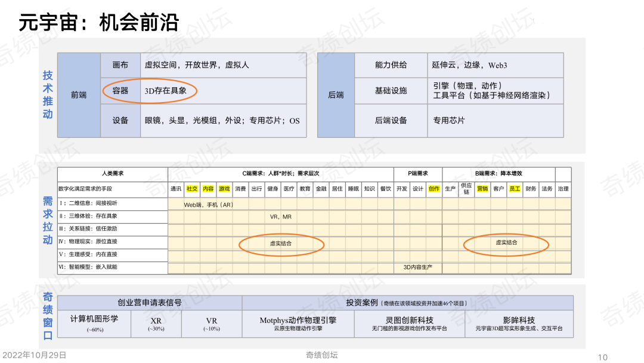Screen dimensions: 644x363
Task: Click the '设计' column header
Action: pyautogui.click(x=417, y=189)
